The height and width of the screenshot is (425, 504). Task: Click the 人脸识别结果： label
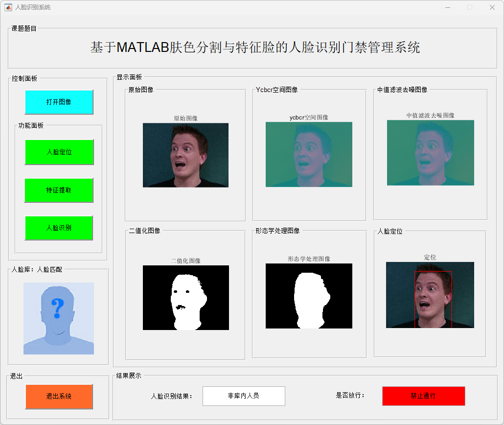pos(172,397)
